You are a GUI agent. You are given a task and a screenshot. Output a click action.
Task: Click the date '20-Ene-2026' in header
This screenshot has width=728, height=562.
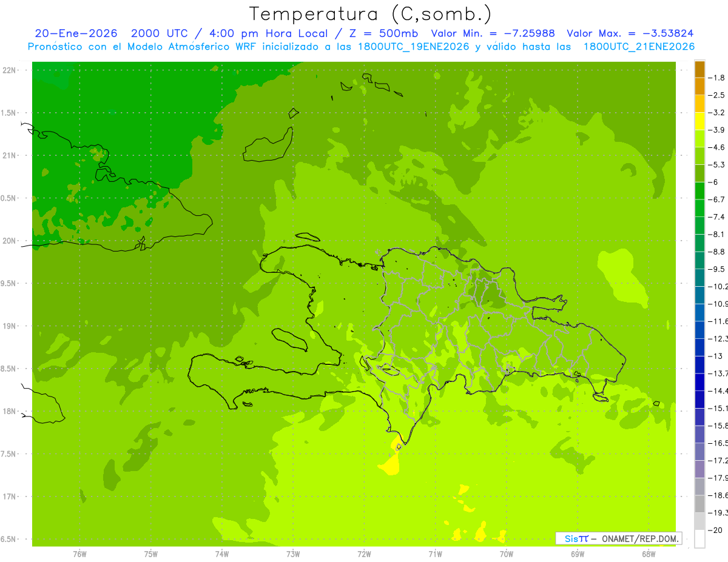(x=76, y=33)
